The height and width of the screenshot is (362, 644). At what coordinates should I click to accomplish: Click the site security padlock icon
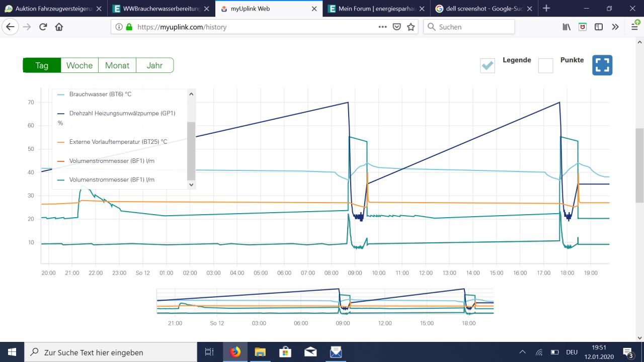[x=129, y=27]
